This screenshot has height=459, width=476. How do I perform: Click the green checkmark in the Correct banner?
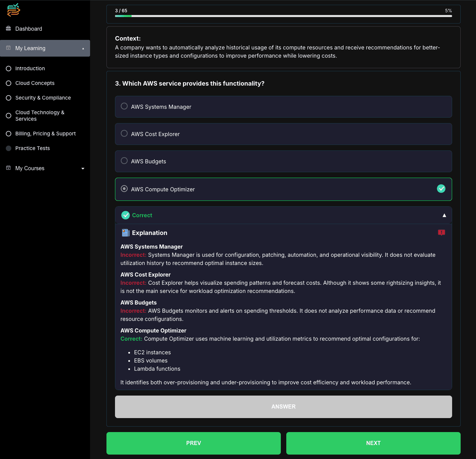(x=126, y=215)
